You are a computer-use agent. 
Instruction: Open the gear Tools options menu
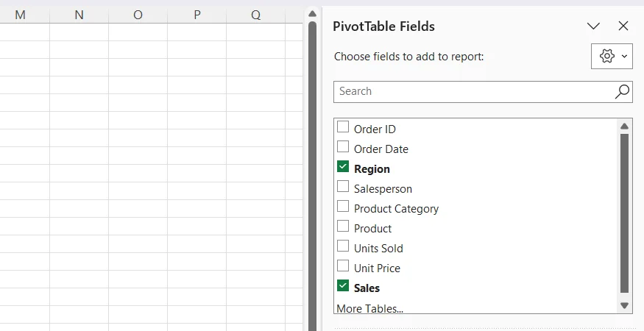coord(612,56)
